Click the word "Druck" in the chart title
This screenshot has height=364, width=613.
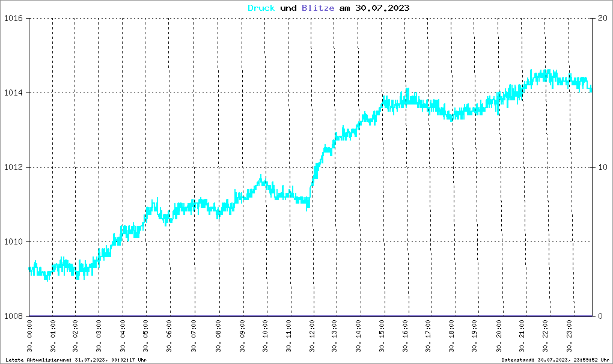[x=261, y=8]
